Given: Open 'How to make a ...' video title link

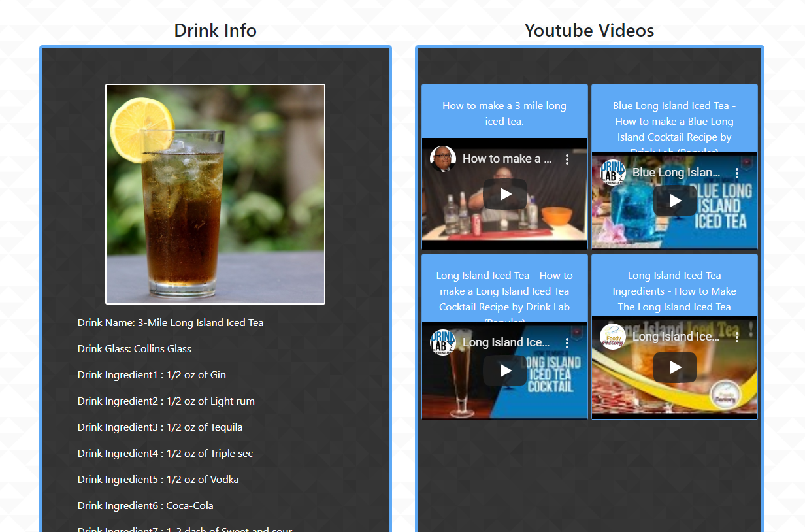Looking at the screenshot, I should 507,159.
